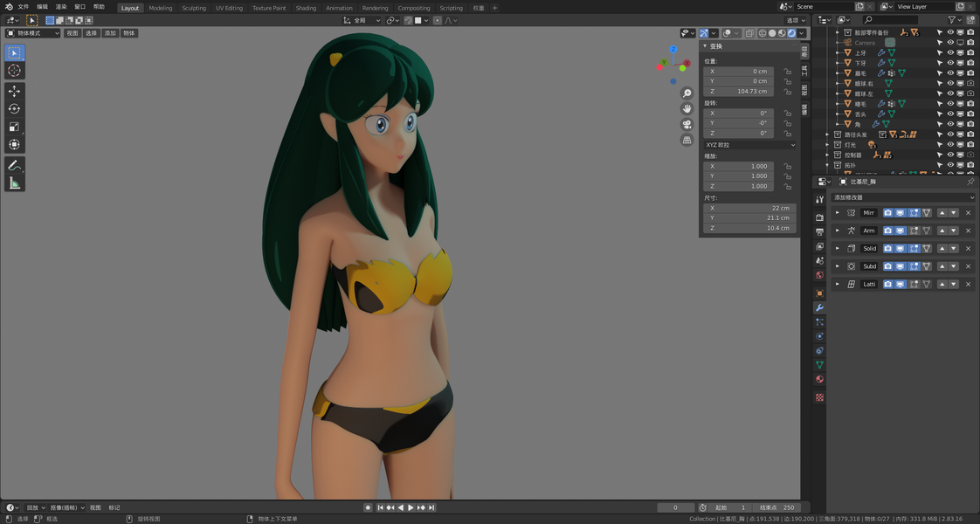The width and height of the screenshot is (980, 524).
Task: Open the Output properties printer tab icon
Action: click(x=819, y=231)
